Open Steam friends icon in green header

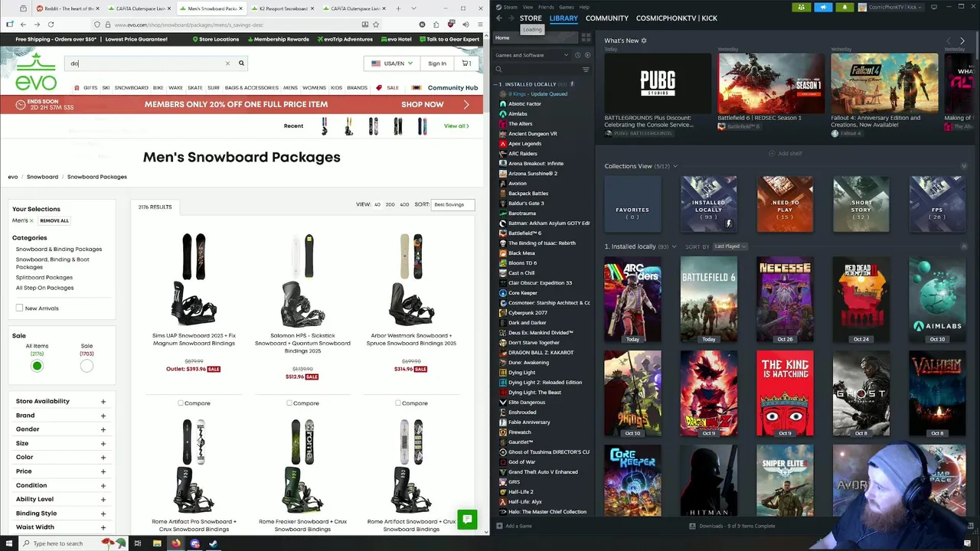[x=801, y=7]
